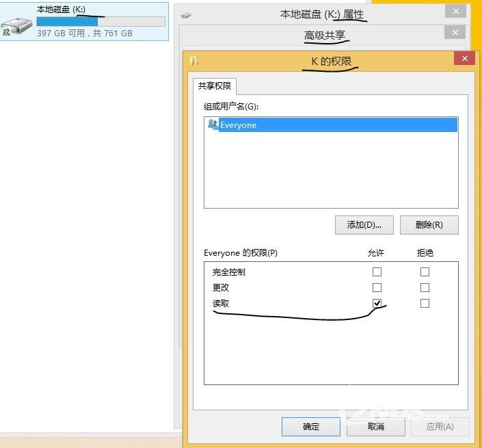The image size is (482, 448).
Task: Tick the 允许 checkbox for 更改
Action: pos(377,287)
